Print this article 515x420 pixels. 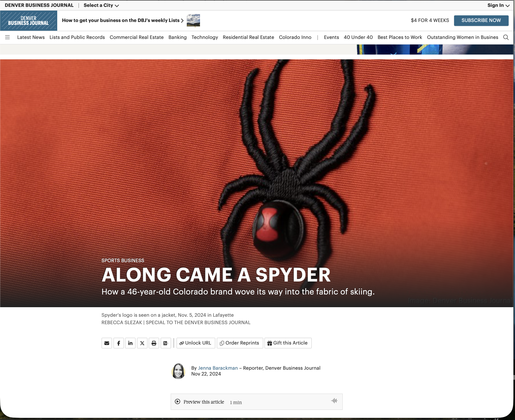(154, 343)
